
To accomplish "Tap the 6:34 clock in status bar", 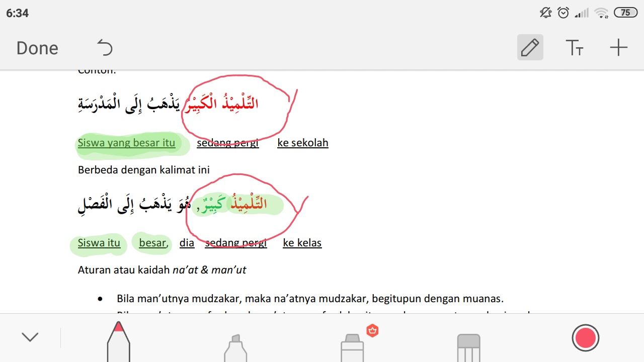I will coord(18,13).
